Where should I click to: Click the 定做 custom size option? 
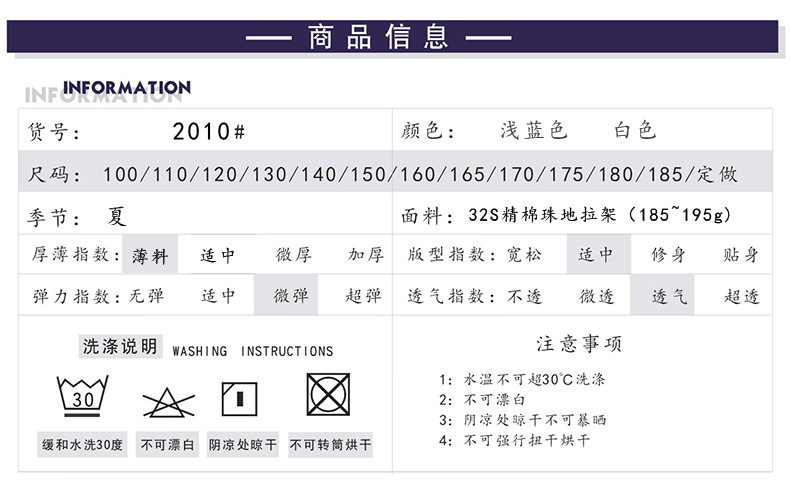[717, 174]
